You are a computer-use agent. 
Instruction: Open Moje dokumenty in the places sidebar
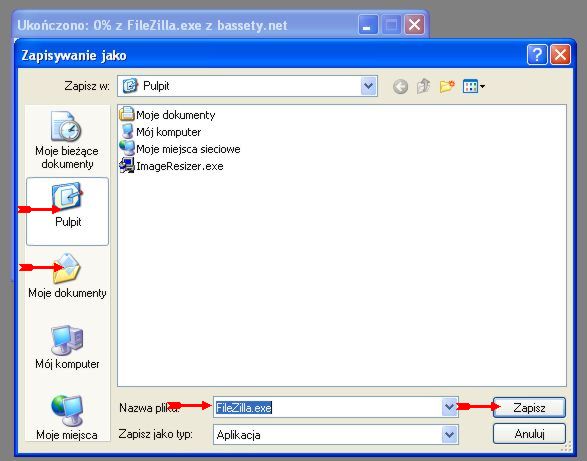pos(67,276)
